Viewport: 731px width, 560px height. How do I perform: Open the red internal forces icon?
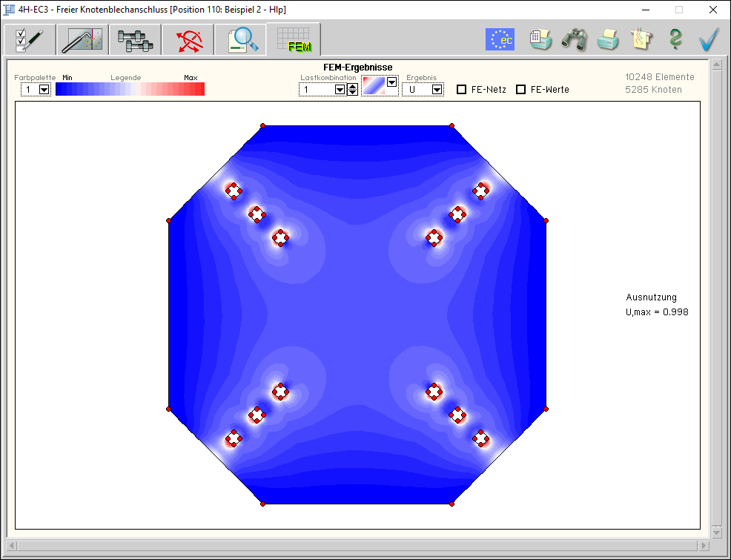click(188, 39)
